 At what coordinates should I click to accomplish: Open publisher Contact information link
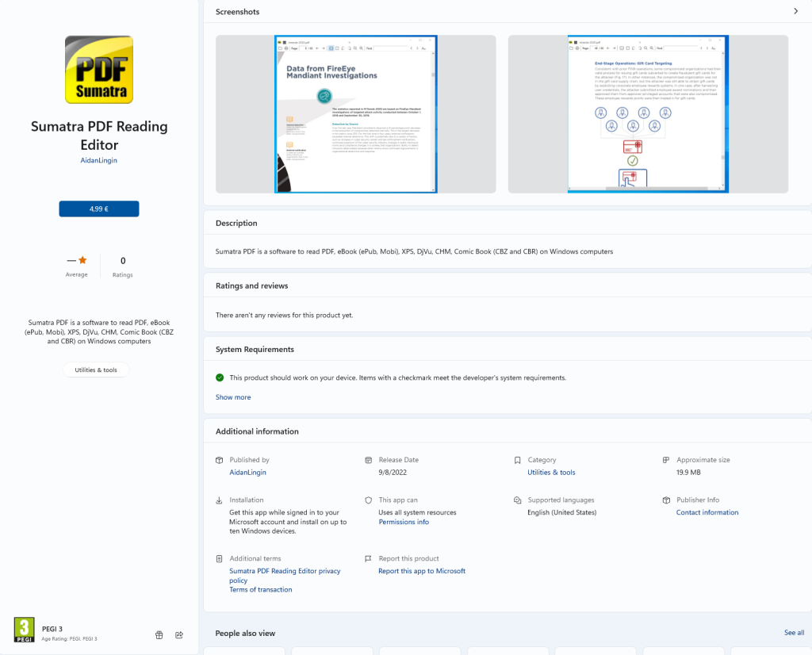pyautogui.click(x=707, y=512)
